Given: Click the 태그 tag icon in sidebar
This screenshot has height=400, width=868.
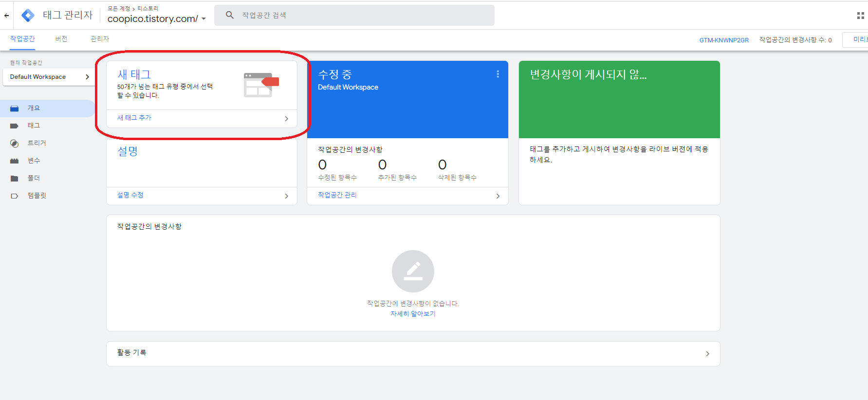Looking at the screenshot, I should point(15,126).
